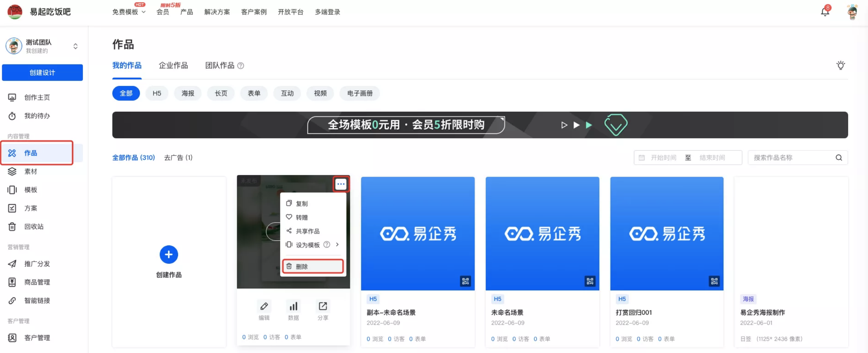Viewport: 868px width, 353px height.
Task: Filter works by 互动
Action: pos(287,93)
